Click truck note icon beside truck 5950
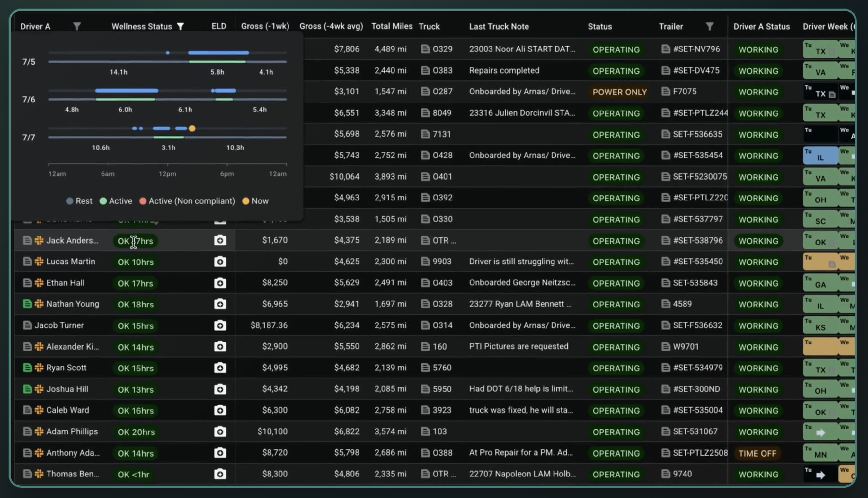 tap(425, 389)
